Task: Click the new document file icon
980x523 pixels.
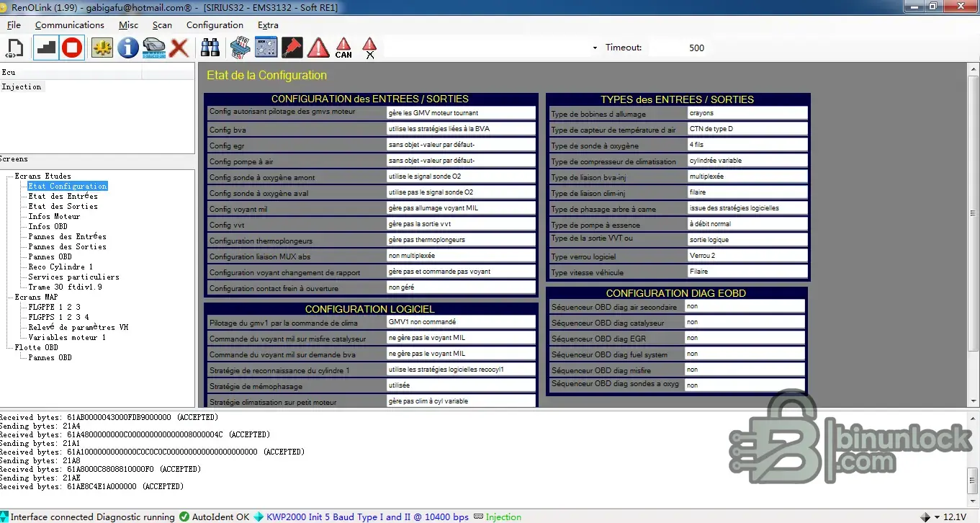Action: (x=15, y=48)
